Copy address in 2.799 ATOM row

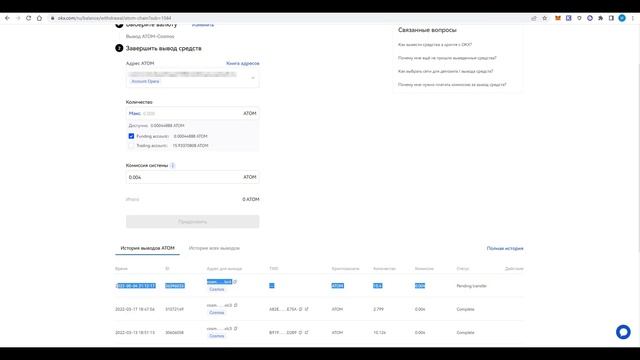(236, 305)
